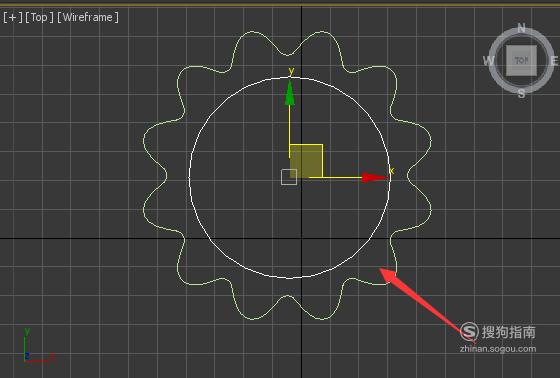The image size is (560, 378).
Task: Open the [Top] point-of-view viewport menu
Action: [x=39, y=17]
